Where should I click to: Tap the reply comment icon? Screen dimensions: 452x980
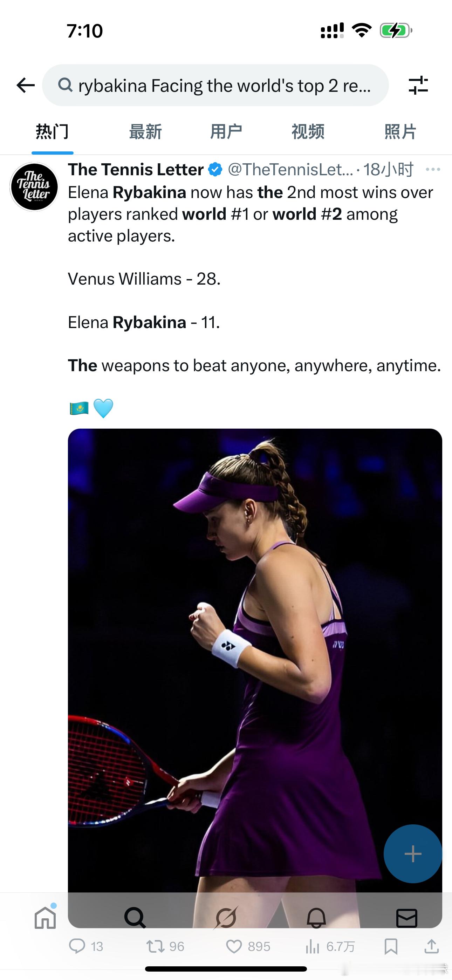click(x=77, y=946)
